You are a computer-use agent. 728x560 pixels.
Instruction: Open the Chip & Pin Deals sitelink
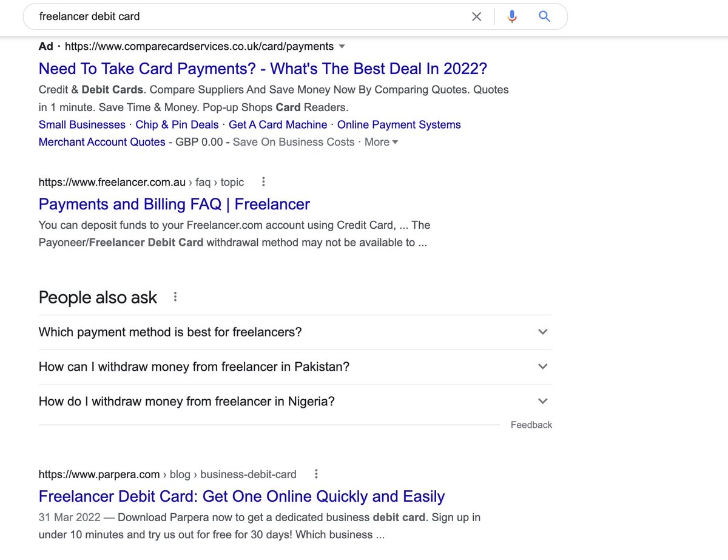coord(177,124)
